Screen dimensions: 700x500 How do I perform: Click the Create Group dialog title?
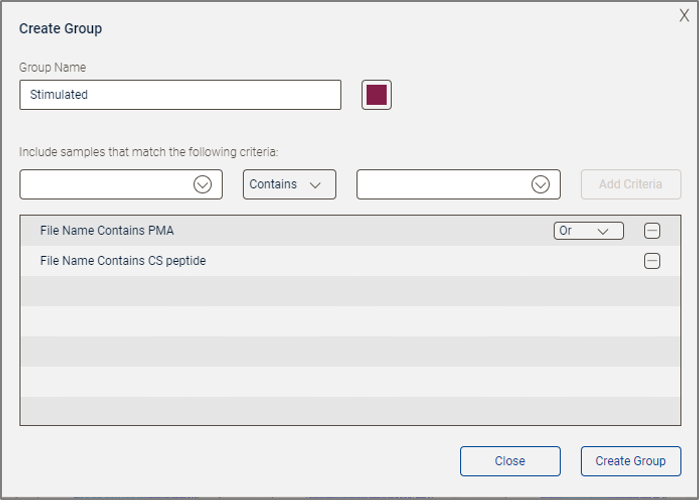click(60, 28)
